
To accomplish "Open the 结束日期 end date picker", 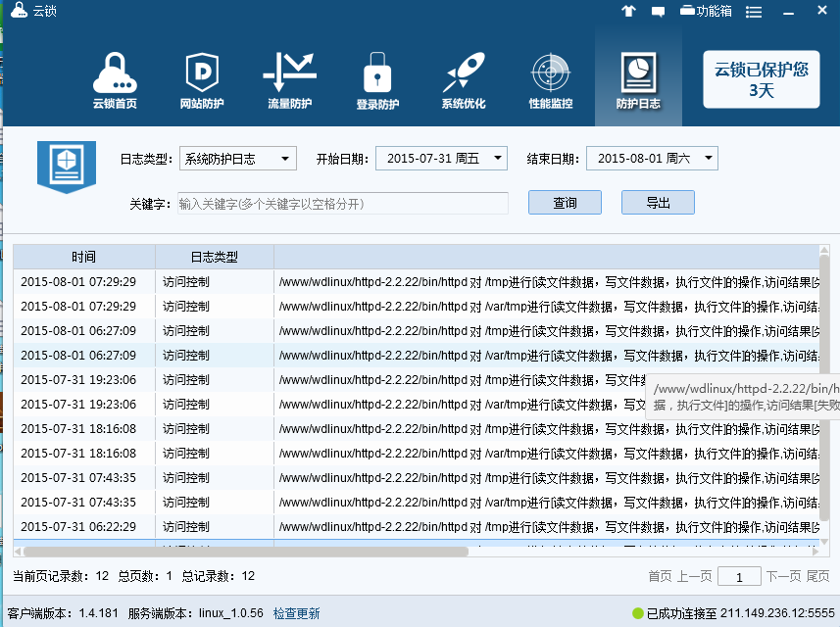I will pyautogui.click(x=652, y=159).
